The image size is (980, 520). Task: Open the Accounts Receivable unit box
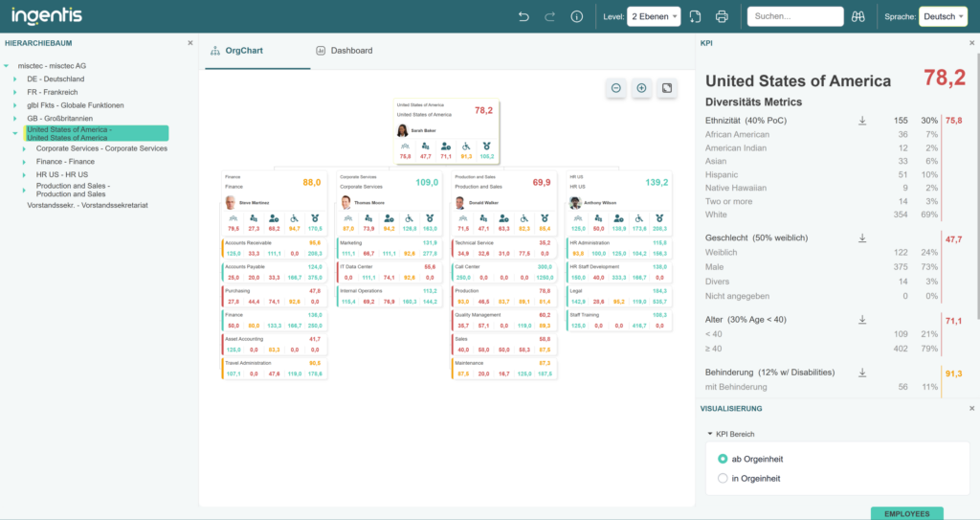(x=274, y=248)
